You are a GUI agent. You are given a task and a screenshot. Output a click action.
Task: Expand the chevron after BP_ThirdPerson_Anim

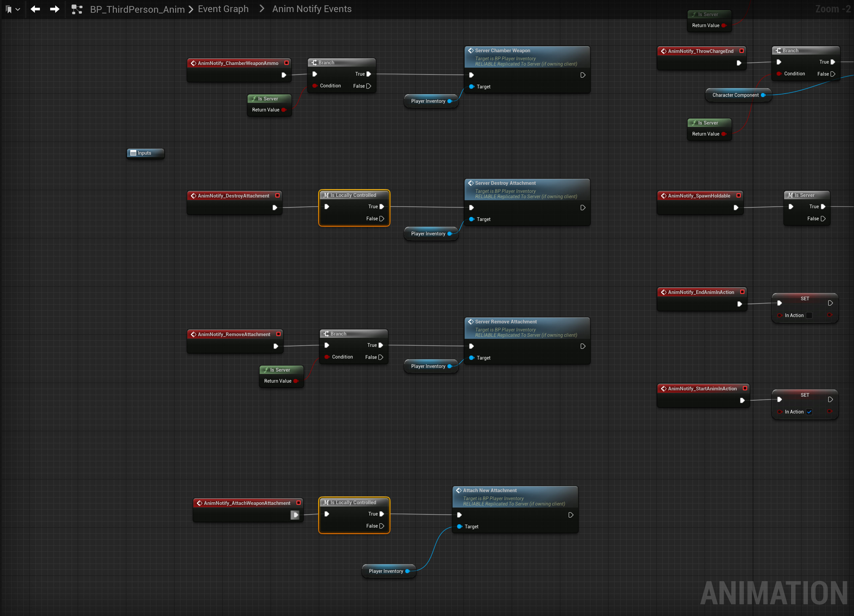point(191,9)
